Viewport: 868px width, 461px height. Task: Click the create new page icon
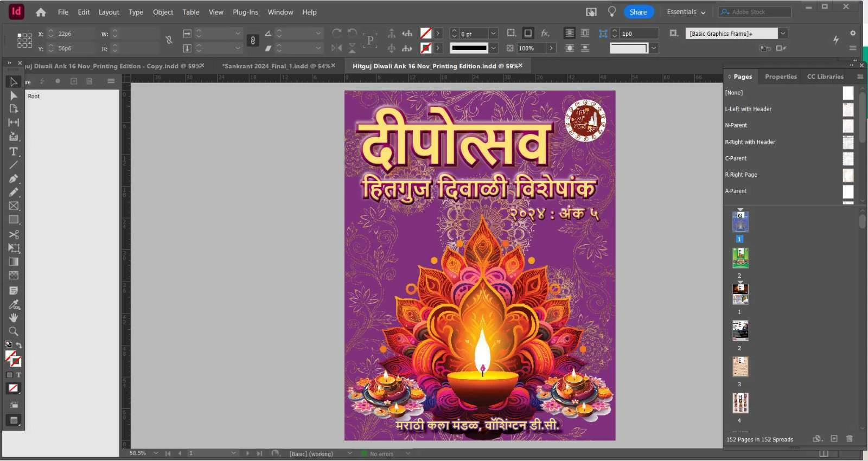tap(834, 439)
